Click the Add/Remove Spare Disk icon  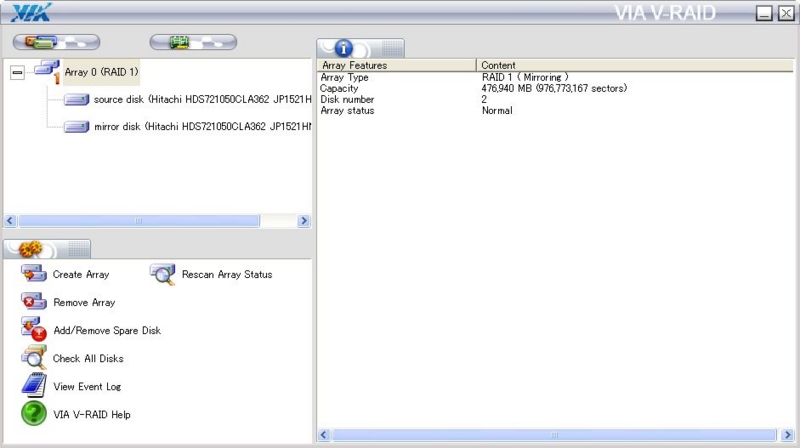pos(34,329)
